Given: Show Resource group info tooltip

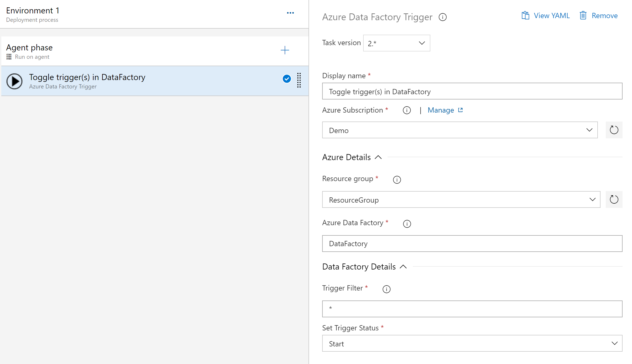Looking at the screenshot, I should pyautogui.click(x=397, y=180).
